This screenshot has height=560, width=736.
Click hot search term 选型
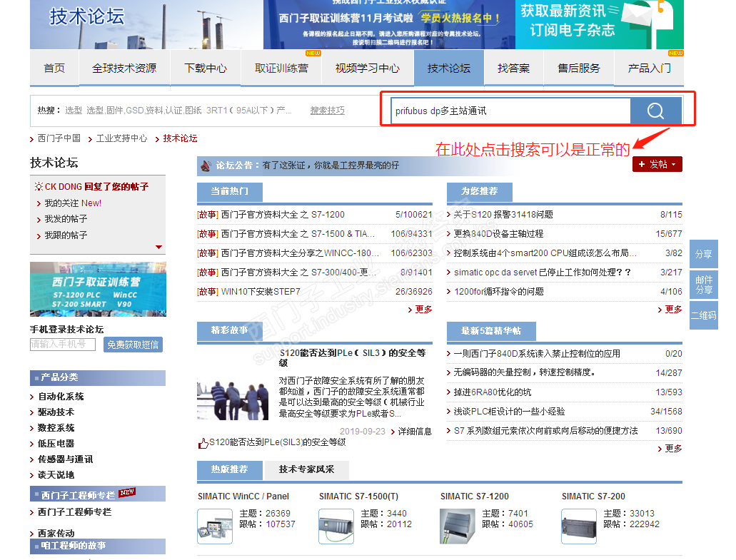click(x=74, y=111)
